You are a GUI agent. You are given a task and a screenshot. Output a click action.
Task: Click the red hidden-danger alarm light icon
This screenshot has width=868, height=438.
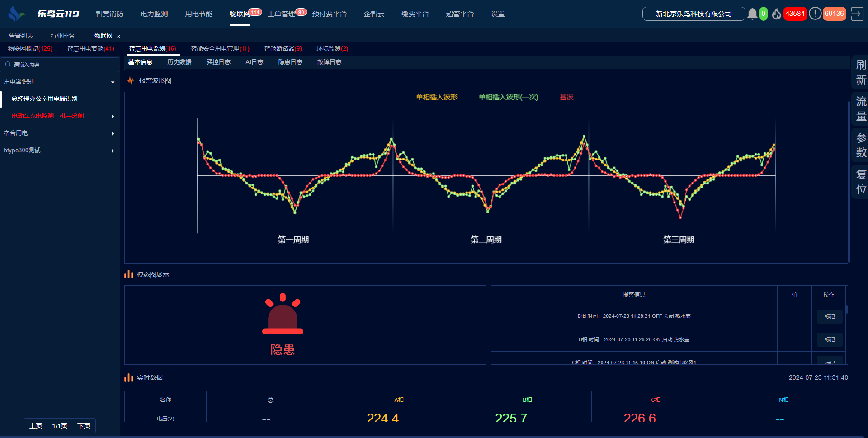[283, 315]
